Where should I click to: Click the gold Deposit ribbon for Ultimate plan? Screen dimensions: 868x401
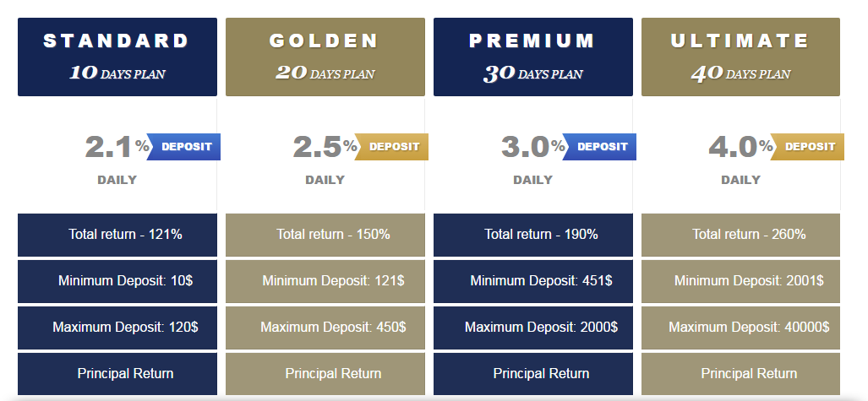[x=807, y=147]
